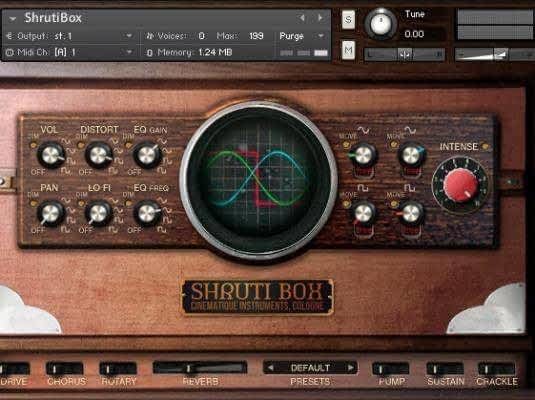
Task: Click the EQ FREQ knob
Action: point(147,213)
